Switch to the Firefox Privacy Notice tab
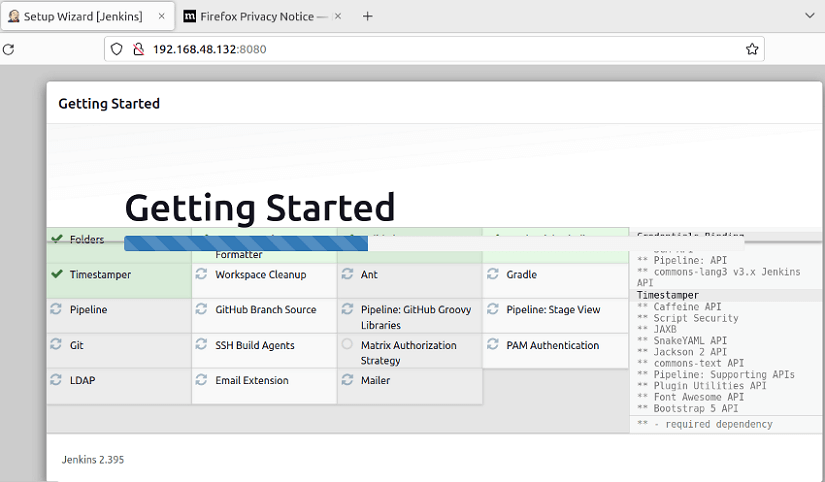Screen dimensions: 825x482 263,16
